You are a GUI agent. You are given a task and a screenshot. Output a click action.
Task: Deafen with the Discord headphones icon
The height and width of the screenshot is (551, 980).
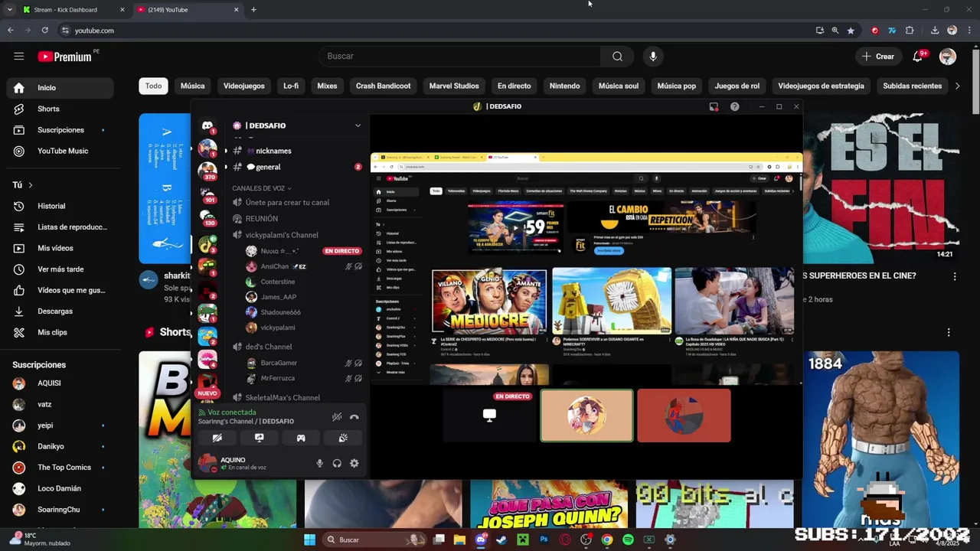[x=337, y=463]
